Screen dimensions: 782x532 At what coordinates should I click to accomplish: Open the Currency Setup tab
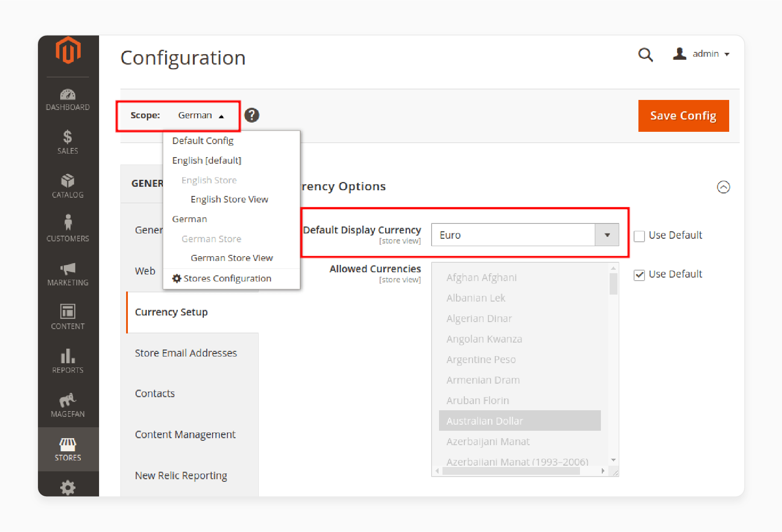(192, 312)
